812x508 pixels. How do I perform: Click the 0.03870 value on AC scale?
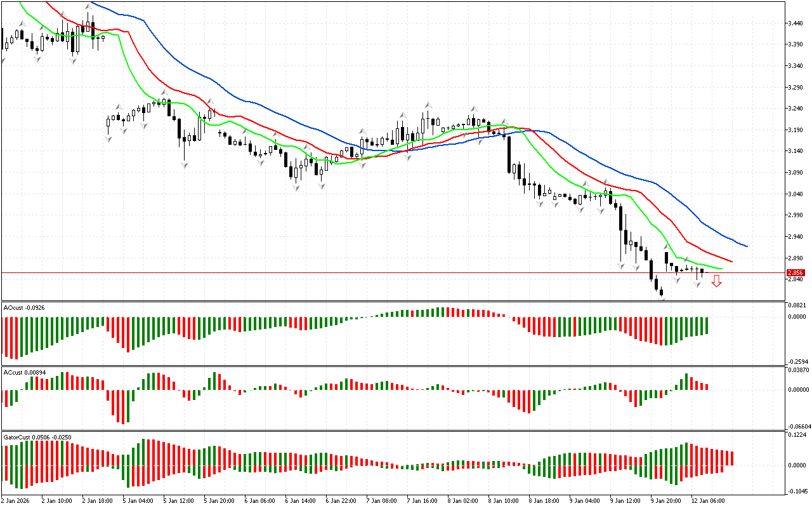click(797, 370)
